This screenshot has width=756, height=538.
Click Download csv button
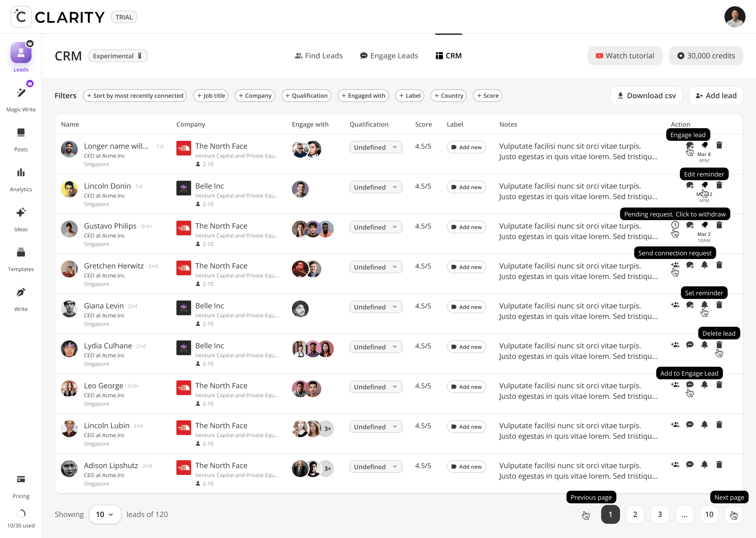pos(646,96)
